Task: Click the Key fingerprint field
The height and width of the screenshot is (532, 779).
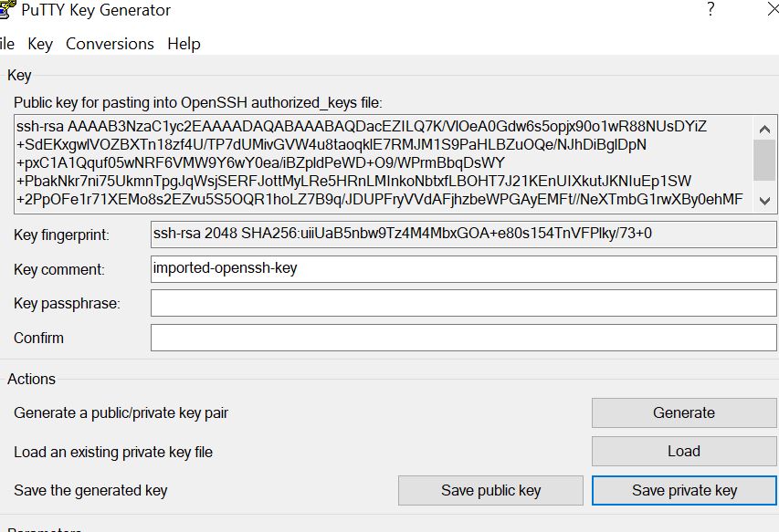Action: (x=464, y=235)
